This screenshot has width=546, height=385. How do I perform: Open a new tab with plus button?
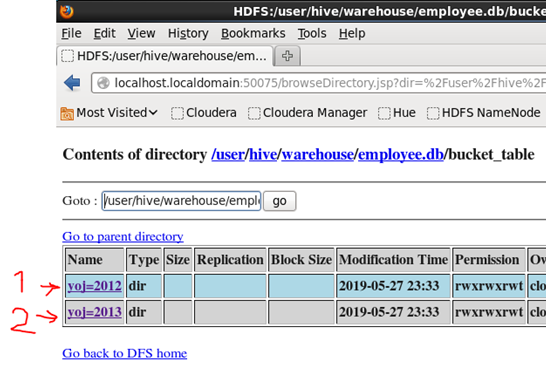[287, 56]
